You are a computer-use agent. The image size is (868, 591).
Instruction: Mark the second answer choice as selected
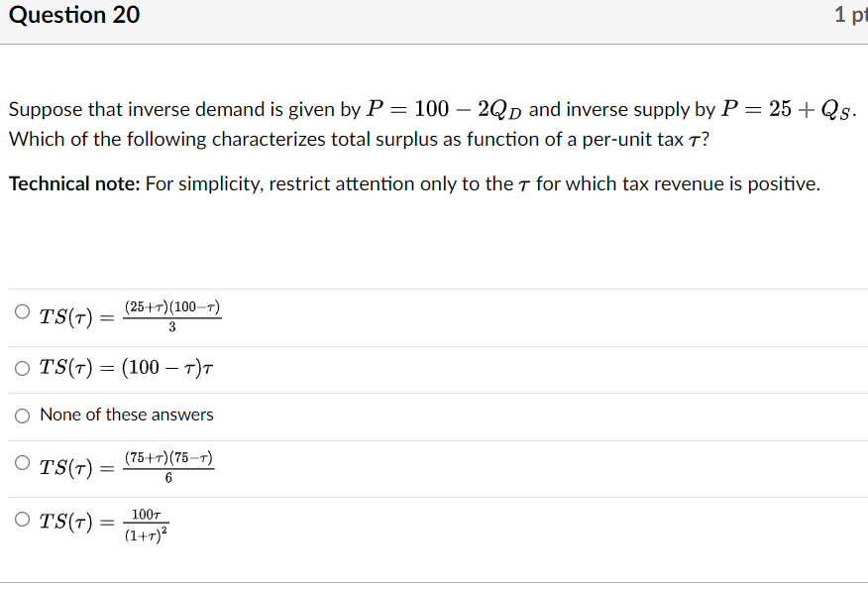click(22, 367)
